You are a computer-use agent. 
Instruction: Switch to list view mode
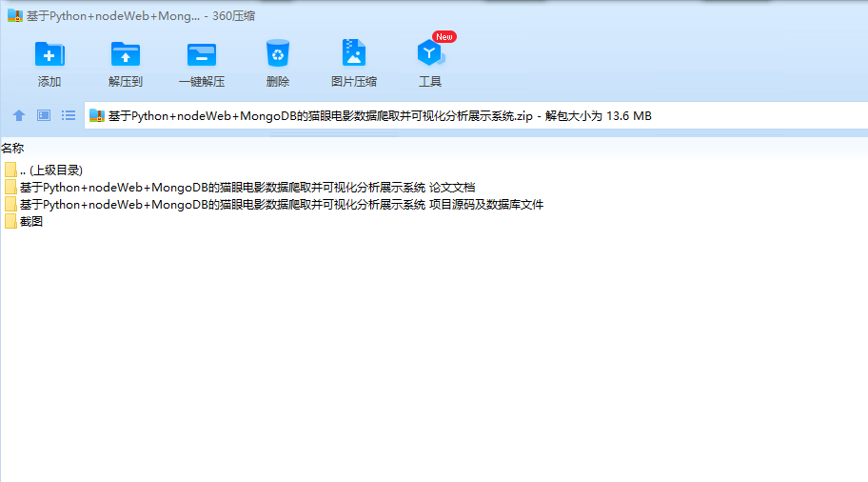click(x=69, y=115)
